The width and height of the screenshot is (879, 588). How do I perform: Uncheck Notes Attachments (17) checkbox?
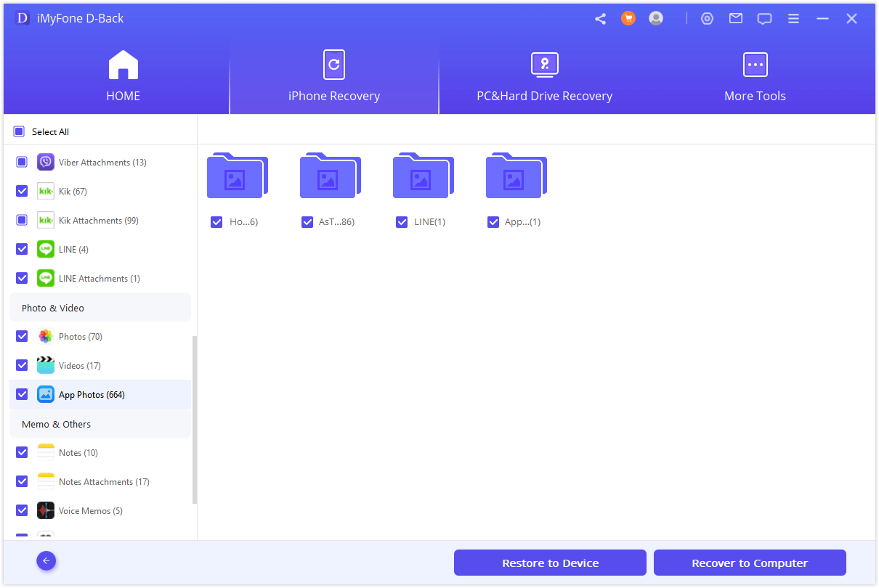[x=22, y=481]
